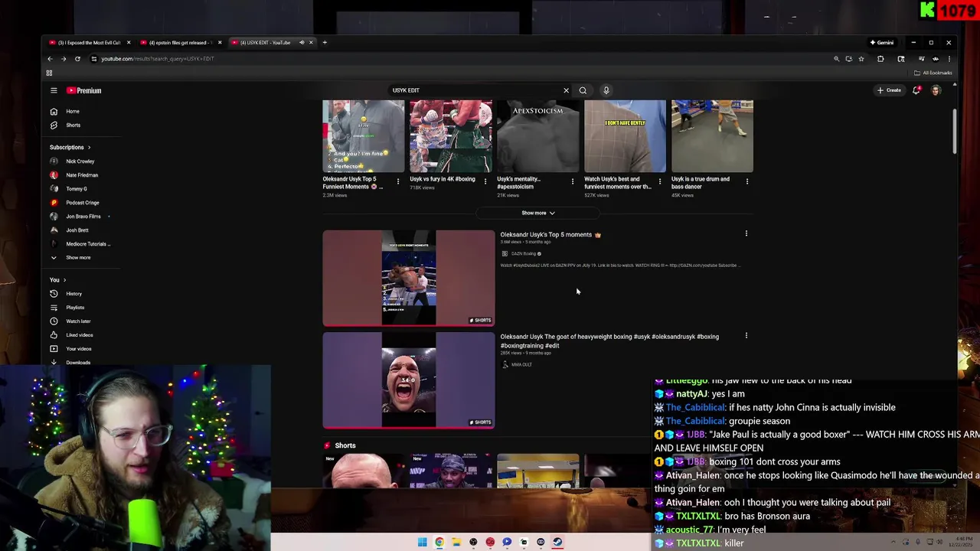Viewport: 980px width, 551px height.
Task: Open options for Usyk's mentality short
Action: click(x=572, y=181)
